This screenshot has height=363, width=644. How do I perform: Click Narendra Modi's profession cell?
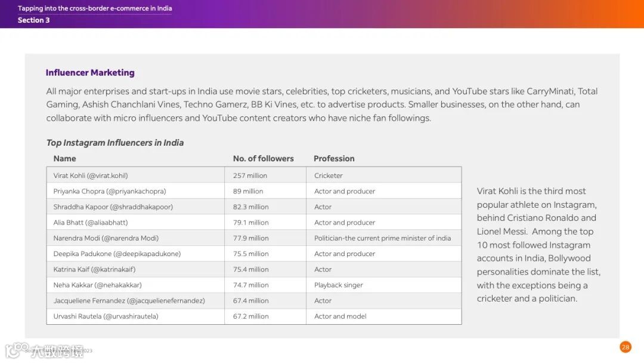(382, 238)
